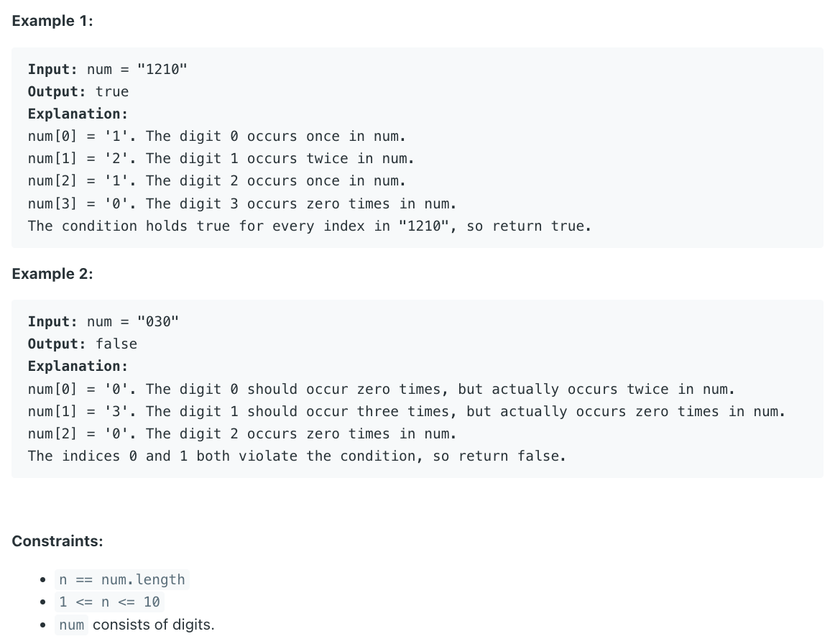This screenshot has height=644, width=835.
Task: Click the "Output: true" line
Action: (78, 91)
